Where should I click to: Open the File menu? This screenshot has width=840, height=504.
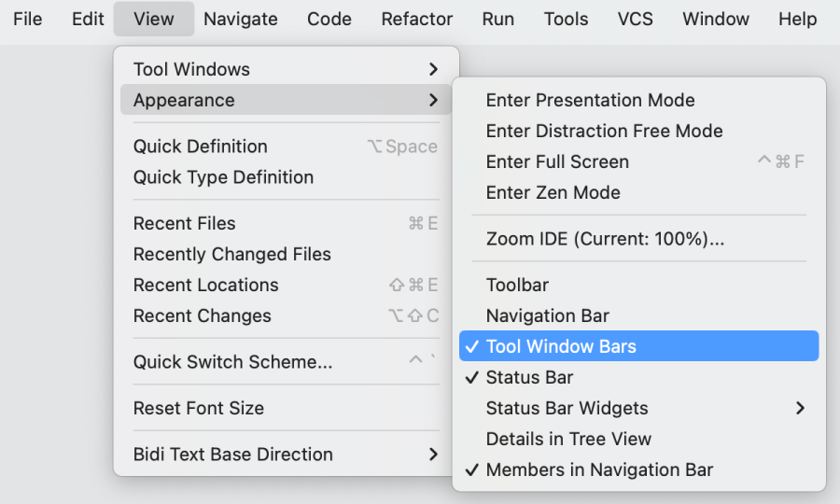coord(28,19)
